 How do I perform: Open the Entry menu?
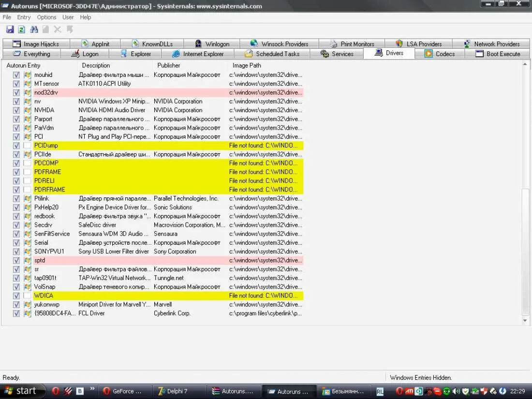[24, 17]
